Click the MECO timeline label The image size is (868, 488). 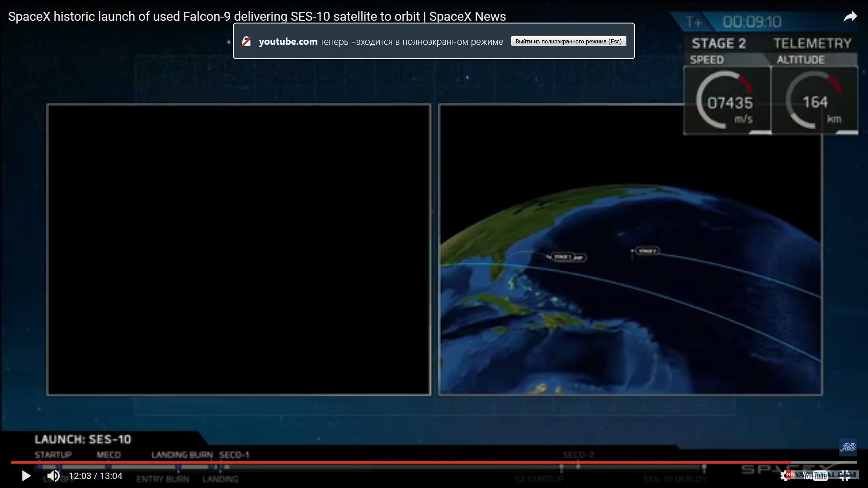(x=108, y=455)
